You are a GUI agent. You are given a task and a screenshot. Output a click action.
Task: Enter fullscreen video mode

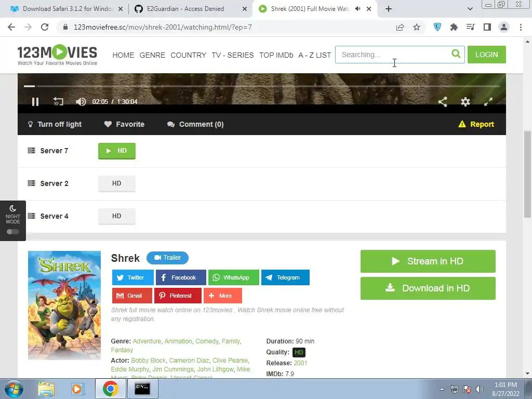coord(488,102)
